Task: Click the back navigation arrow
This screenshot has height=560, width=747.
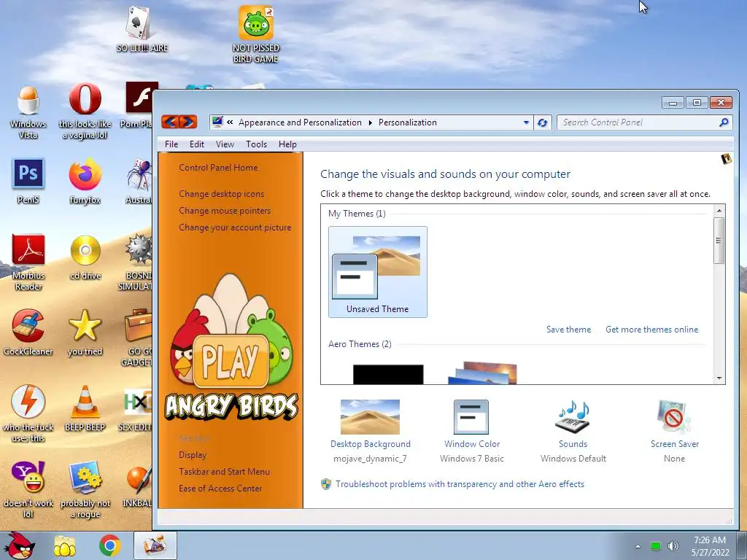Action: [x=169, y=122]
